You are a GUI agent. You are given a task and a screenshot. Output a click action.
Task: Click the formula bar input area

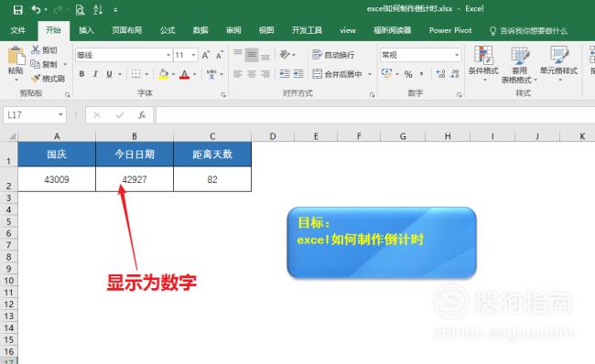click(375, 115)
